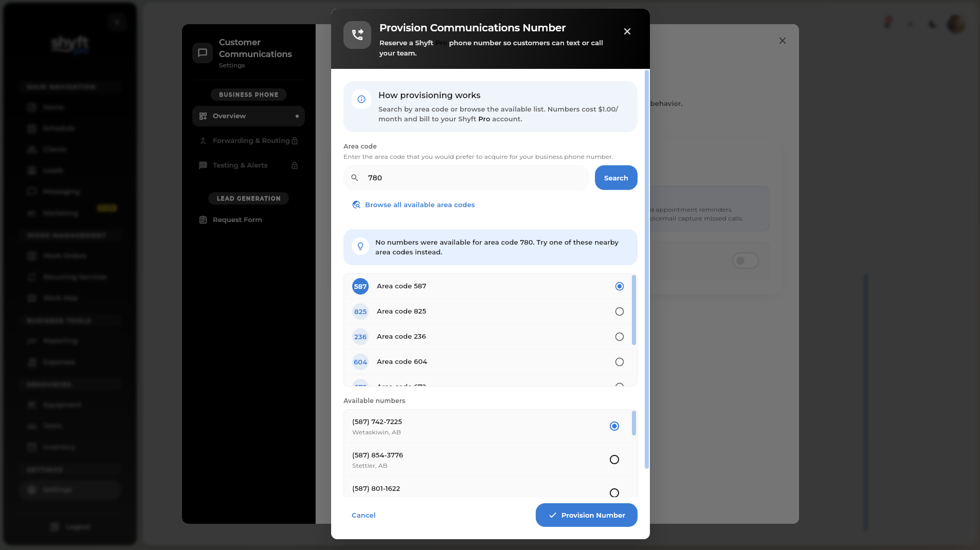This screenshot has height=550, width=980.
Task: Click the Provision Number button
Action: (586, 515)
